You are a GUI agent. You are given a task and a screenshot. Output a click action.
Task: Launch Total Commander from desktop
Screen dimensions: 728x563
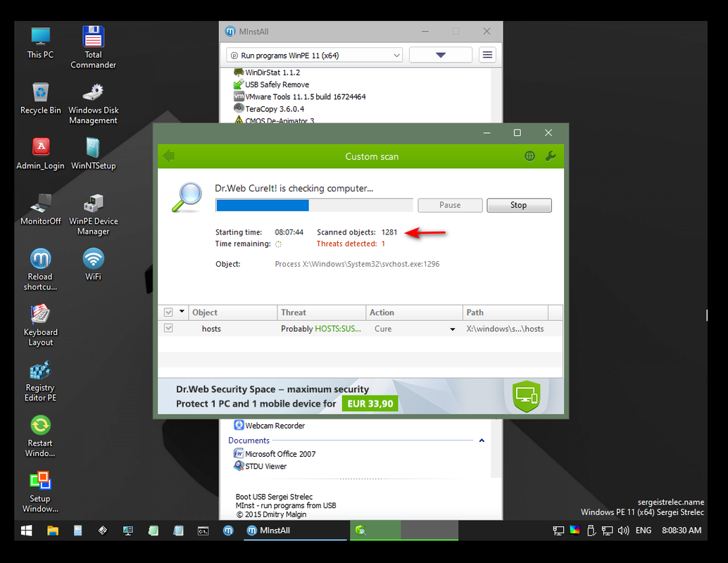[93, 48]
